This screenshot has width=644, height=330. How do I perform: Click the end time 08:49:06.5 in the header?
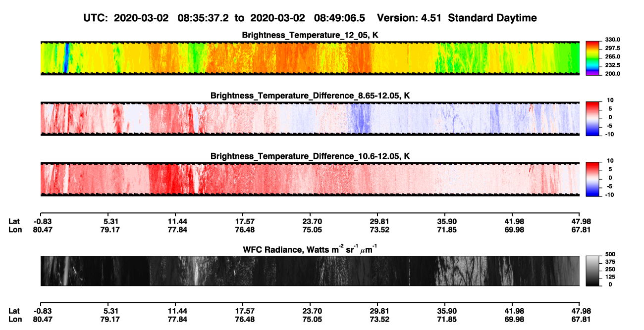(x=340, y=18)
